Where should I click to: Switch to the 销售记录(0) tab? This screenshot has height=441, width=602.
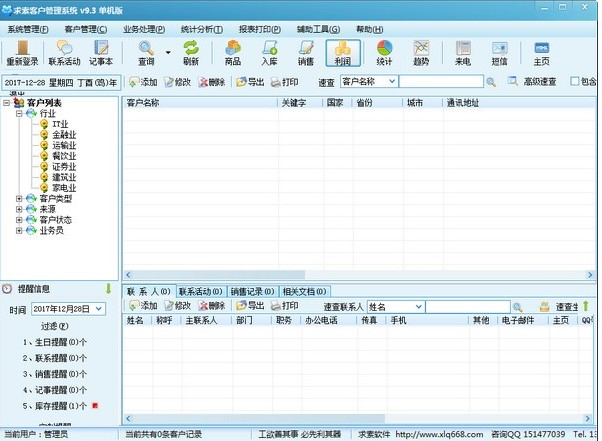[253, 292]
